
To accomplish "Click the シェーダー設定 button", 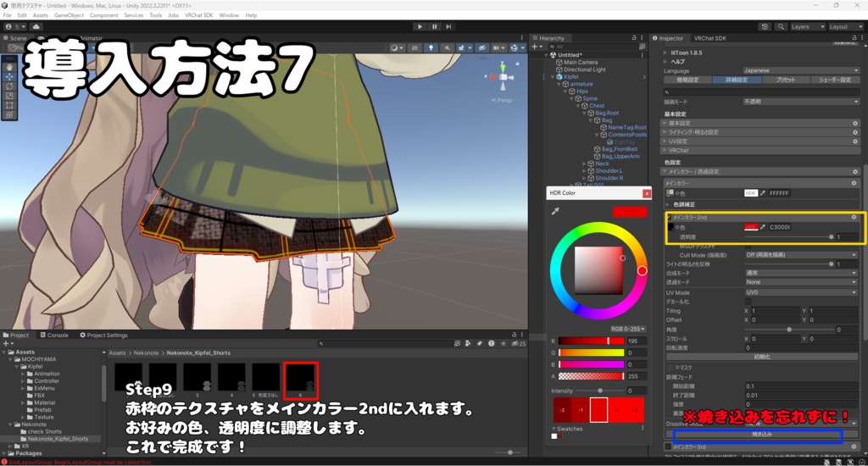I will pos(835,80).
